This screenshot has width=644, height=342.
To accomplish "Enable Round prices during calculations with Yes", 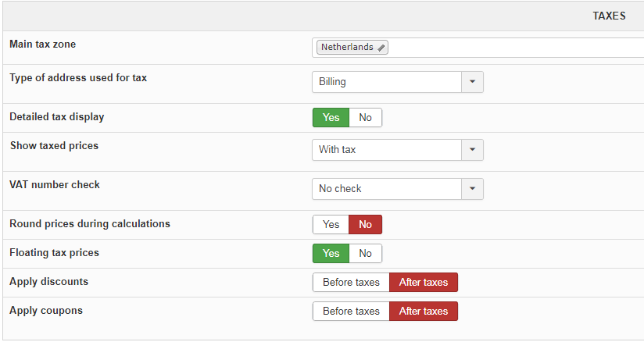I will click(x=331, y=225).
